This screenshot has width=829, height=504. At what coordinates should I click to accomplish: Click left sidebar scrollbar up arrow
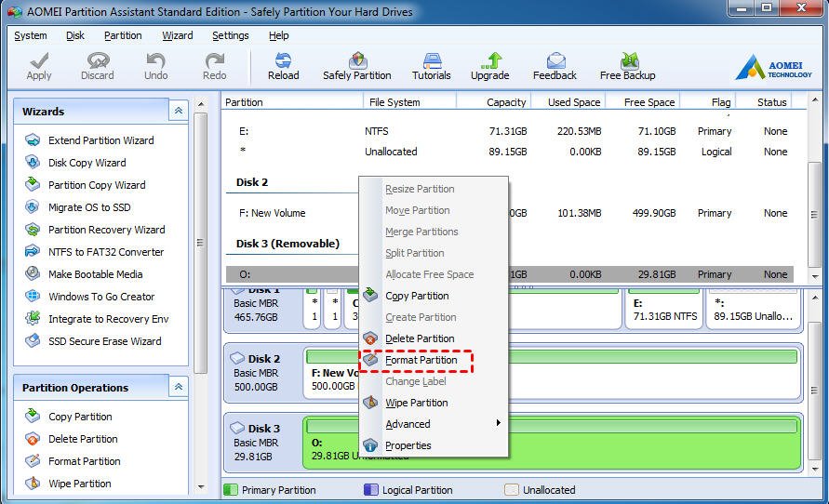(201, 104)
